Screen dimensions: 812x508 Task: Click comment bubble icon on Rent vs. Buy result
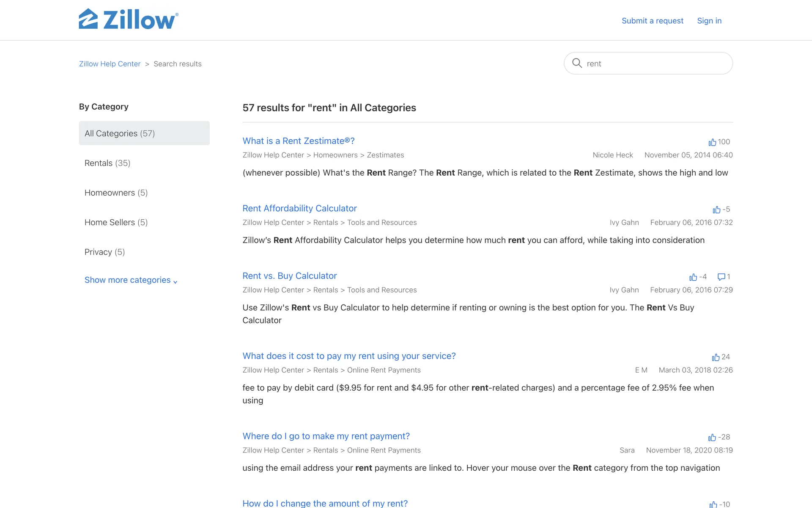(x=721, y=277)
